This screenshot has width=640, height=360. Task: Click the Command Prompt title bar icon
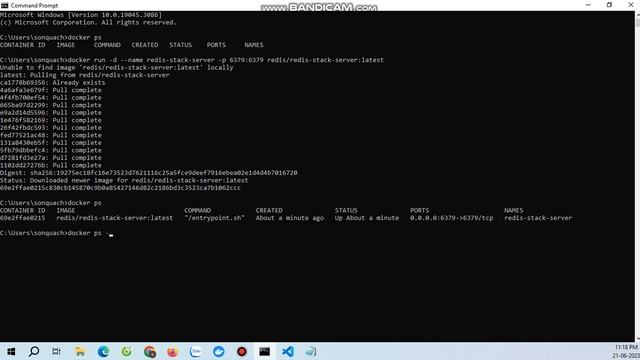point(4,5)
